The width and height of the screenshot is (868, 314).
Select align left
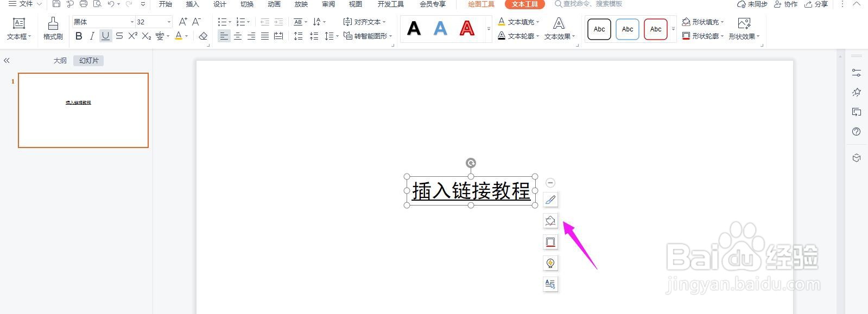224,36
